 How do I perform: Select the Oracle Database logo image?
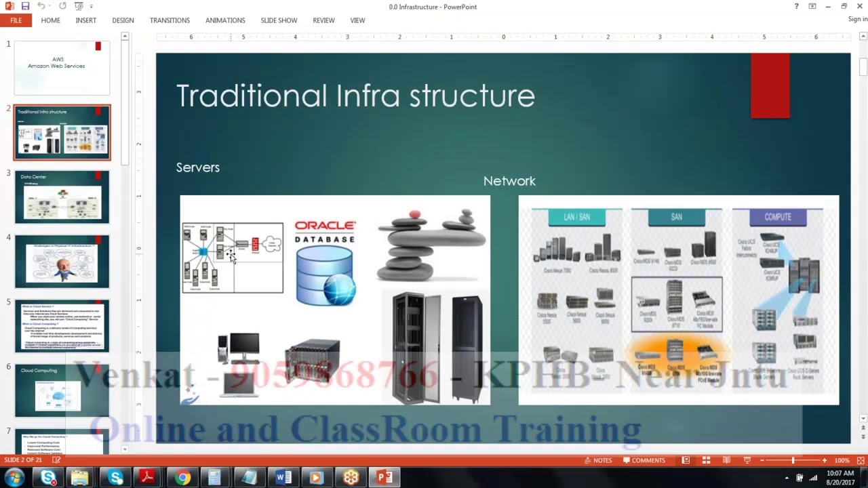point(325,262)
